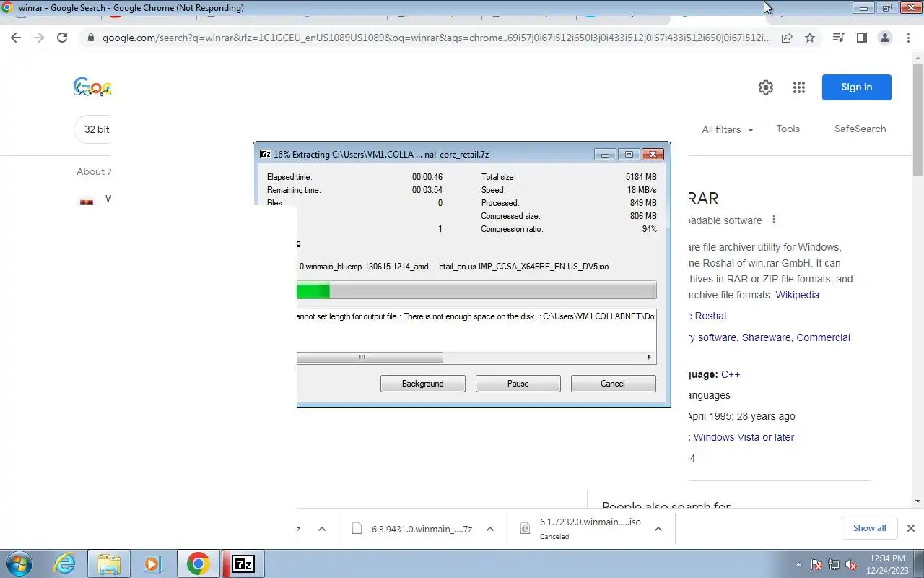Click the extraction progress bar
Viewport: 924px width, 578px height.
point(476,291)
